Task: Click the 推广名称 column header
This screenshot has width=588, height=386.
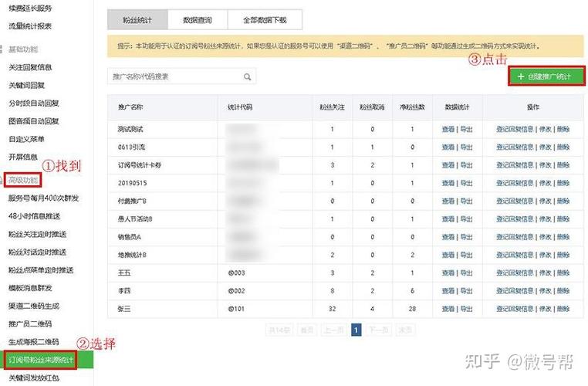Action: tap(130, 107)
